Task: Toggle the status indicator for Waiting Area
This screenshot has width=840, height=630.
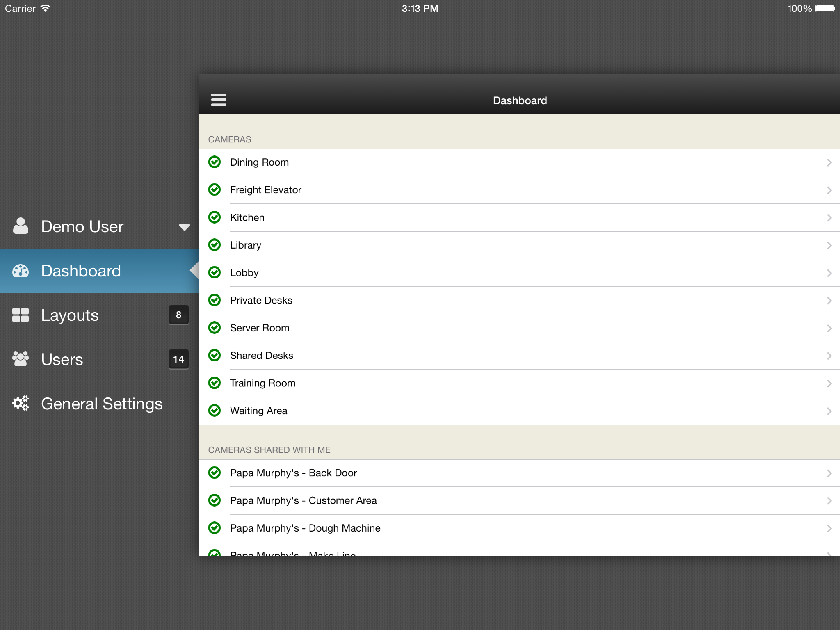Action: tap(215, 410)
